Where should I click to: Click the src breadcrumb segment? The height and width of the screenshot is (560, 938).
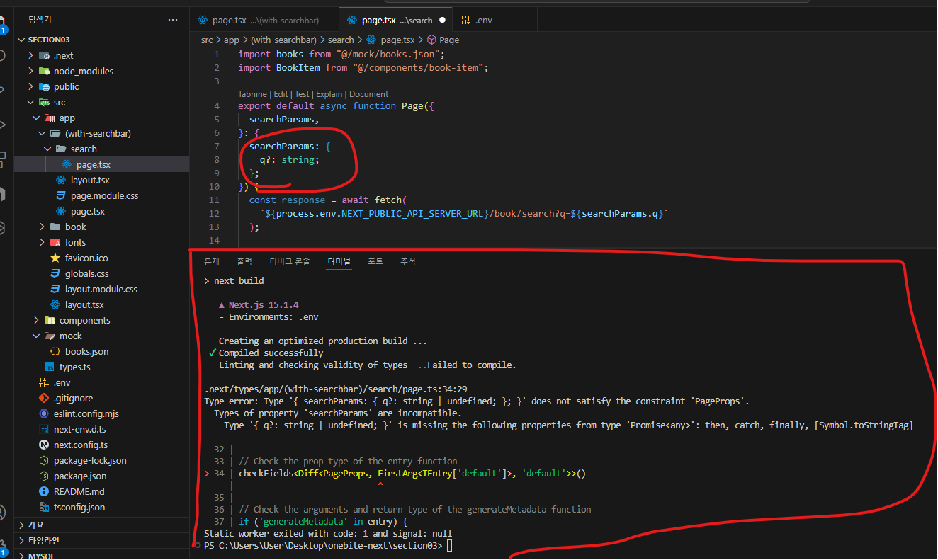[207, 40]
